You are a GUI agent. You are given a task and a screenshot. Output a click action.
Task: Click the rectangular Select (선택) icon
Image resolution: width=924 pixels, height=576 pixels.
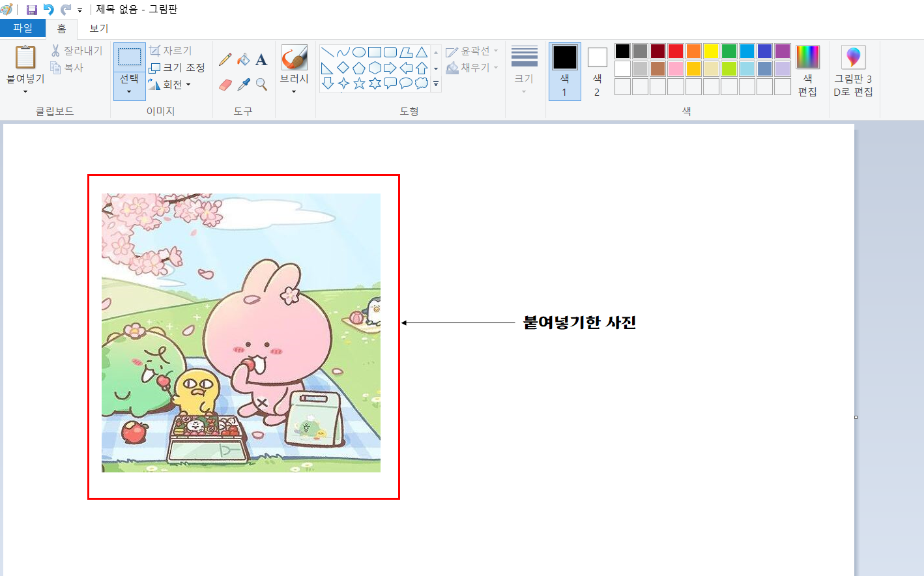[129, 57]
